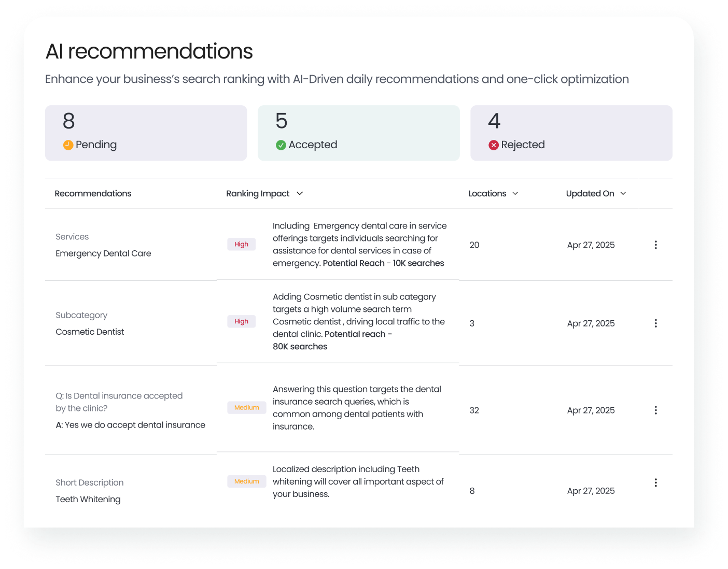Click the Emergency Dental Care recommendation name
The width and height of the screenshot is (728, 569).
103,253
